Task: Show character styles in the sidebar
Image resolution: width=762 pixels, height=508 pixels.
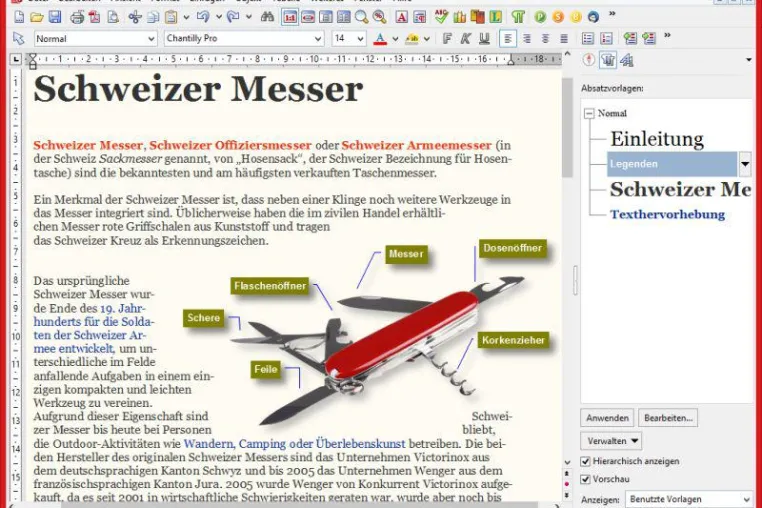Action: 626,60
